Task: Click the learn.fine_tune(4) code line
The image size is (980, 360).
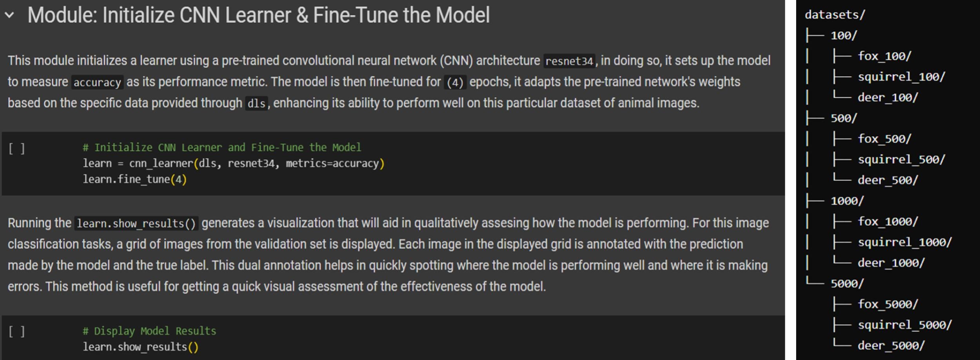Action: [x=135, y=180]
